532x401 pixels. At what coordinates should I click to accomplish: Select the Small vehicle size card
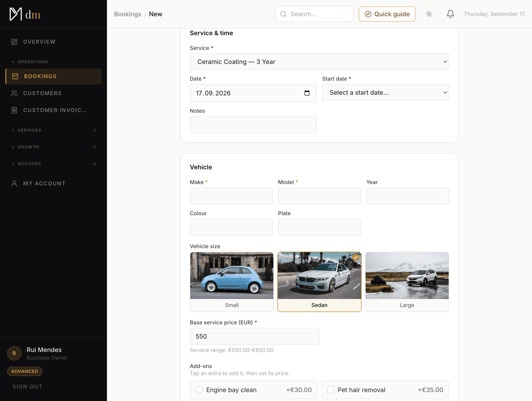pos(232,282)
